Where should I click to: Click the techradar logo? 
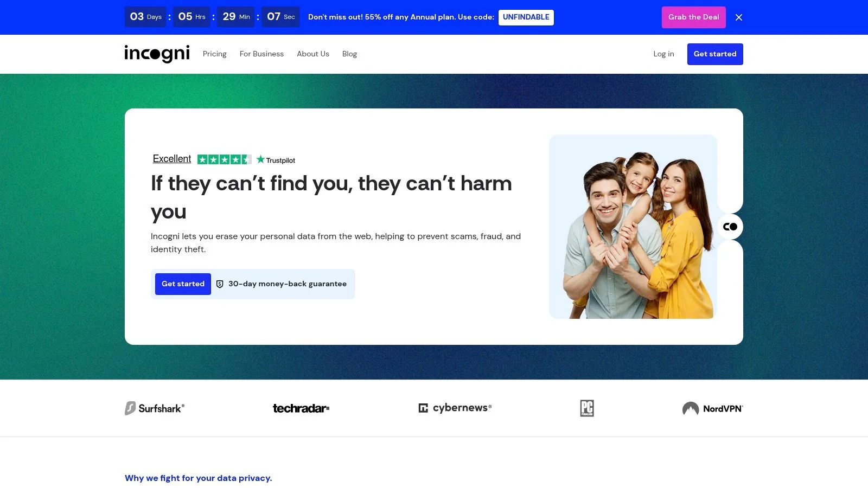click(301, 408)
